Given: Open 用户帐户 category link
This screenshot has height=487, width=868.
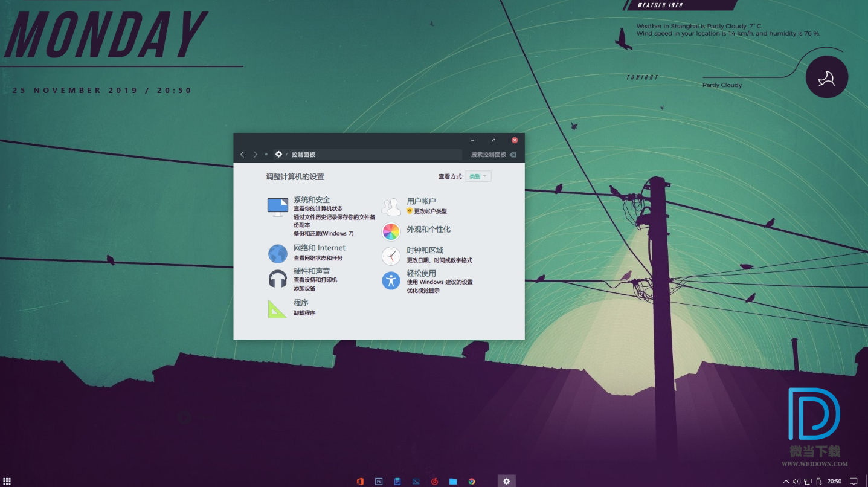Looking at the screenshot, I should click(x=421, y=201).
